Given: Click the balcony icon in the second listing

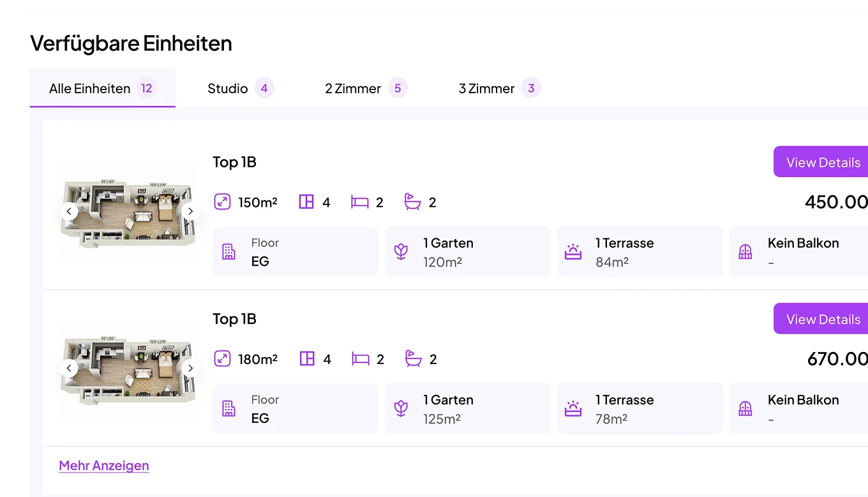Looking at the screenshot, I should [745, 409].
